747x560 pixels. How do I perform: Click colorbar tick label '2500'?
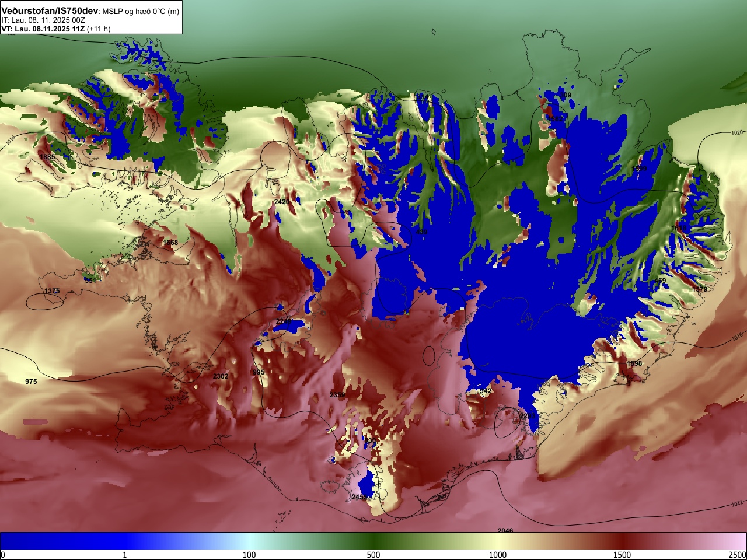click(x=738, y=555)
